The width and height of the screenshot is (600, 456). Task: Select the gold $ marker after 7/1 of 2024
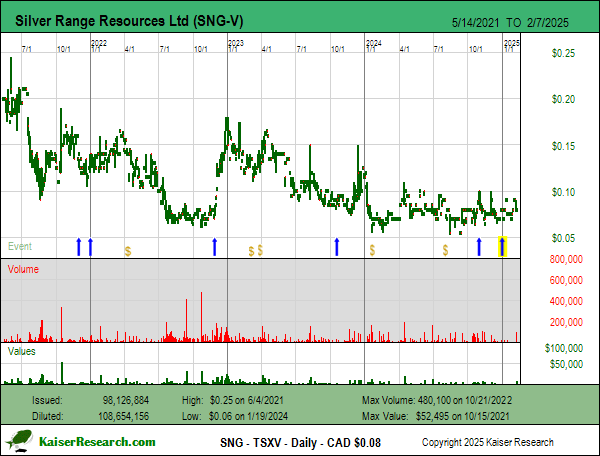point(445,251)
